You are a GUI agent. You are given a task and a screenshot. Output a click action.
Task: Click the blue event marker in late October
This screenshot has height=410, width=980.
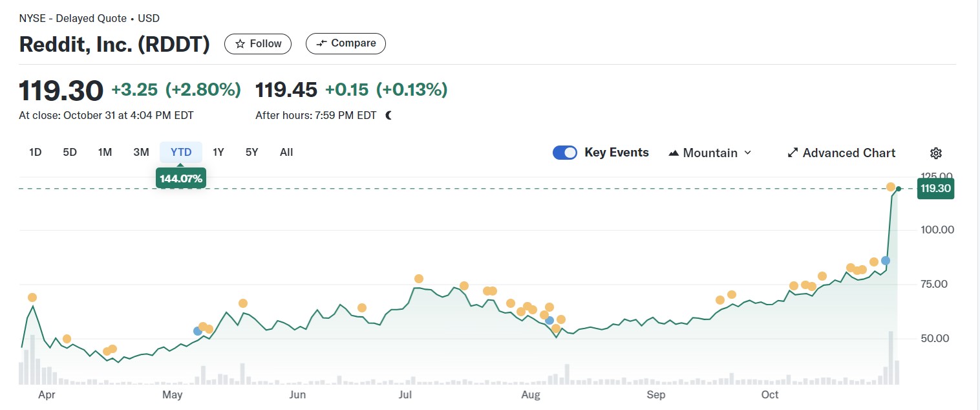[886, 261]
